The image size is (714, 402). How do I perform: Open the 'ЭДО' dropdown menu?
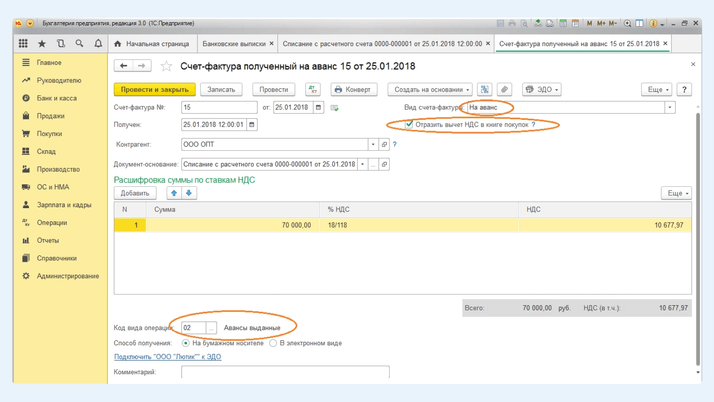pyautogui.click(x=542, y=89)
